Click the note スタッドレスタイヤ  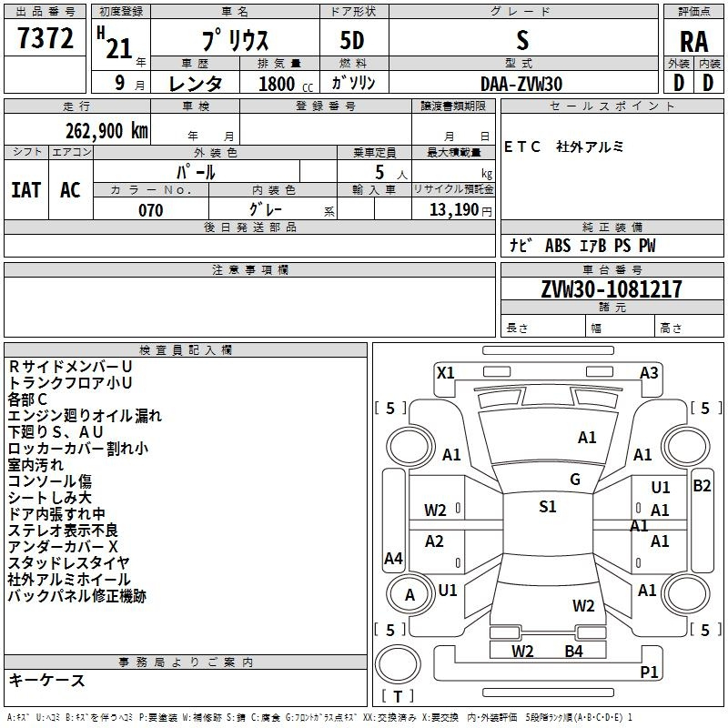point(69,563)
